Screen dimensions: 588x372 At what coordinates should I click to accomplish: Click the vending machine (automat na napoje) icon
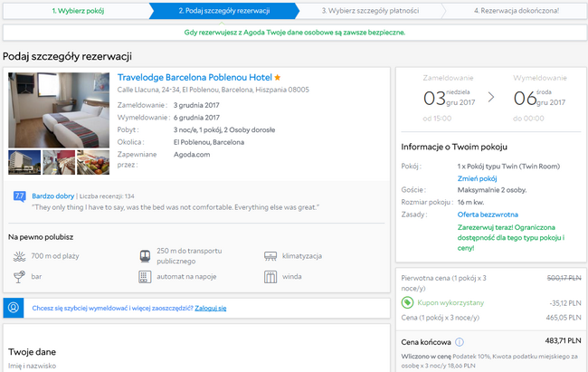point(145,276)
